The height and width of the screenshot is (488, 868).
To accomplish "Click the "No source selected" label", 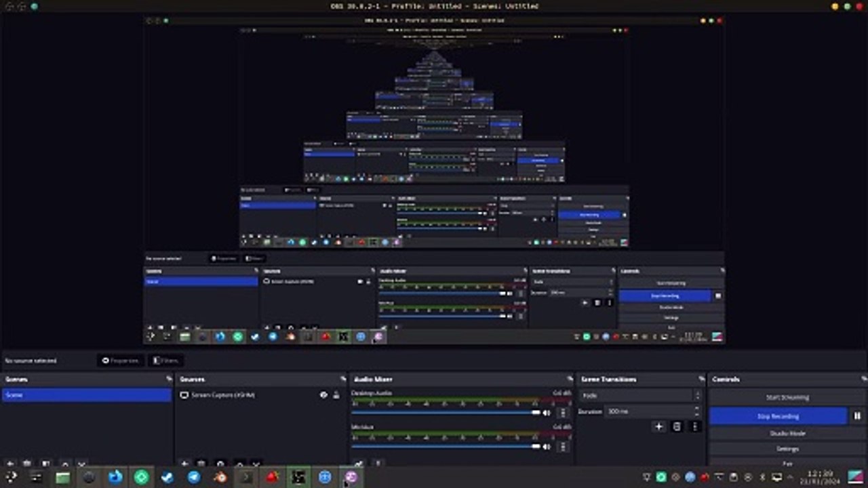I will (x=31, y=361).
